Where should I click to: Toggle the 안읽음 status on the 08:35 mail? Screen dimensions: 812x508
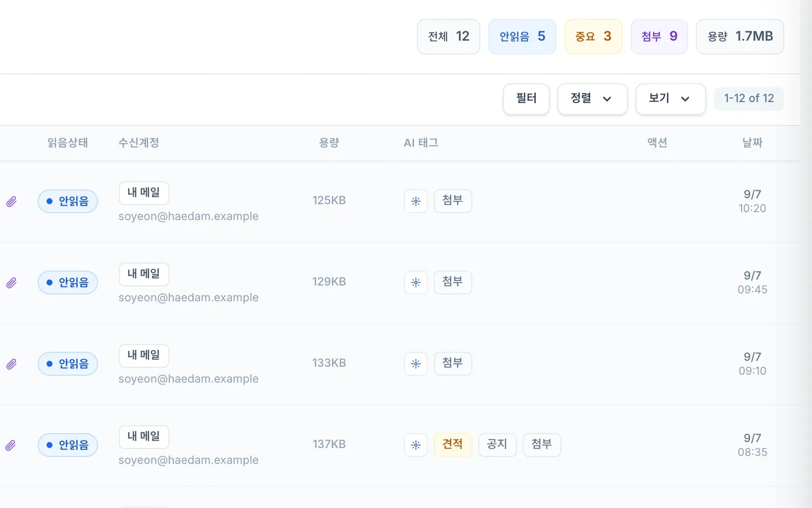pyautogui.click(x=67, y=445)
